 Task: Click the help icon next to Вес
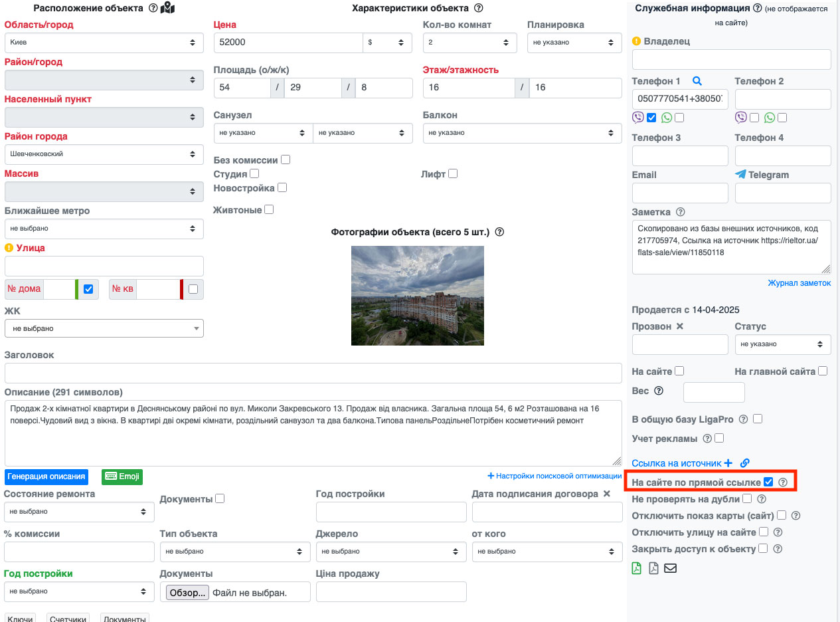[x=659, y=391]
